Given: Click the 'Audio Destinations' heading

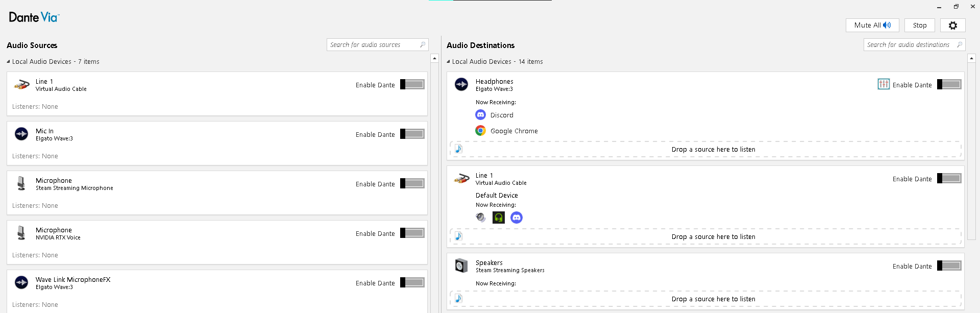Looking at the screenshot, I should [x=480, y=45].
